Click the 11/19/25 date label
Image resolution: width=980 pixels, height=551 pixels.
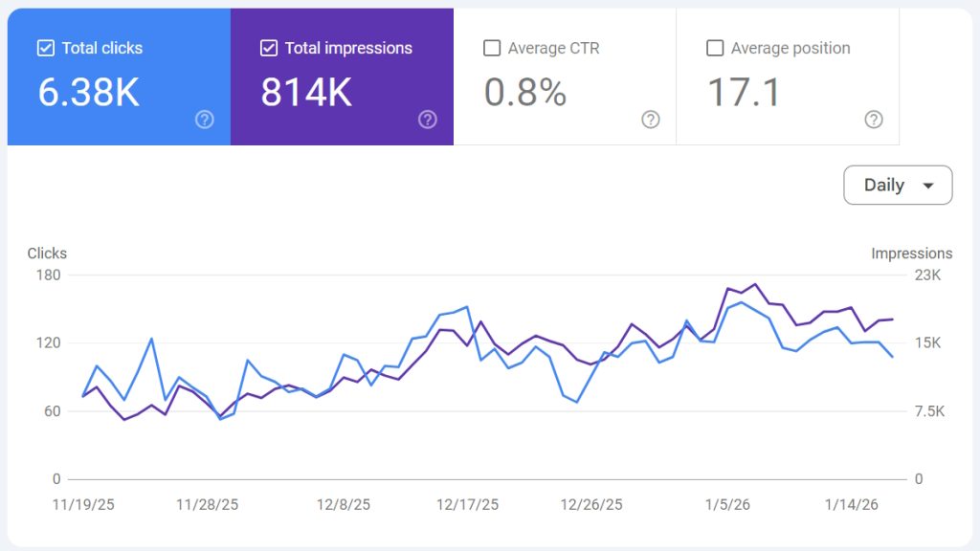(x=83, y=504)
